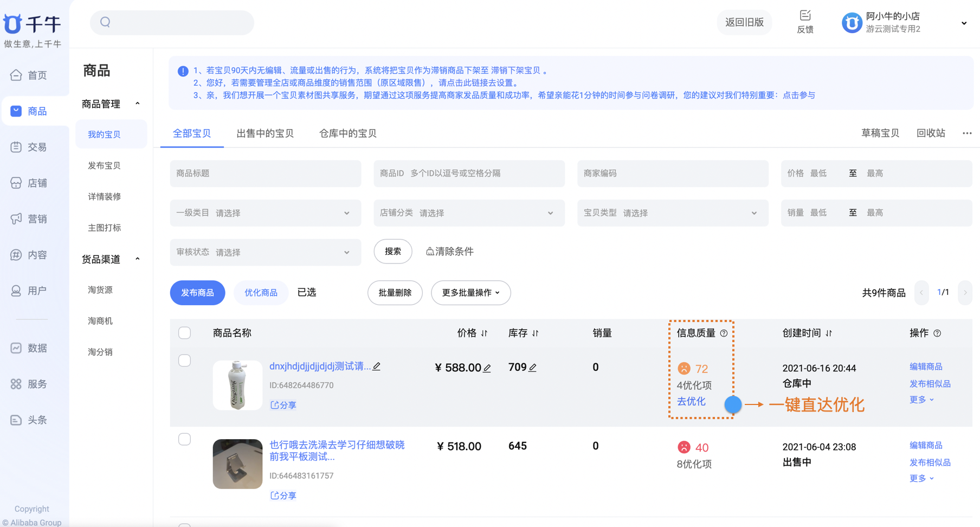Screen dimensions: 980x527
Task: Click the 去优化 link
Action: (691, 402)
